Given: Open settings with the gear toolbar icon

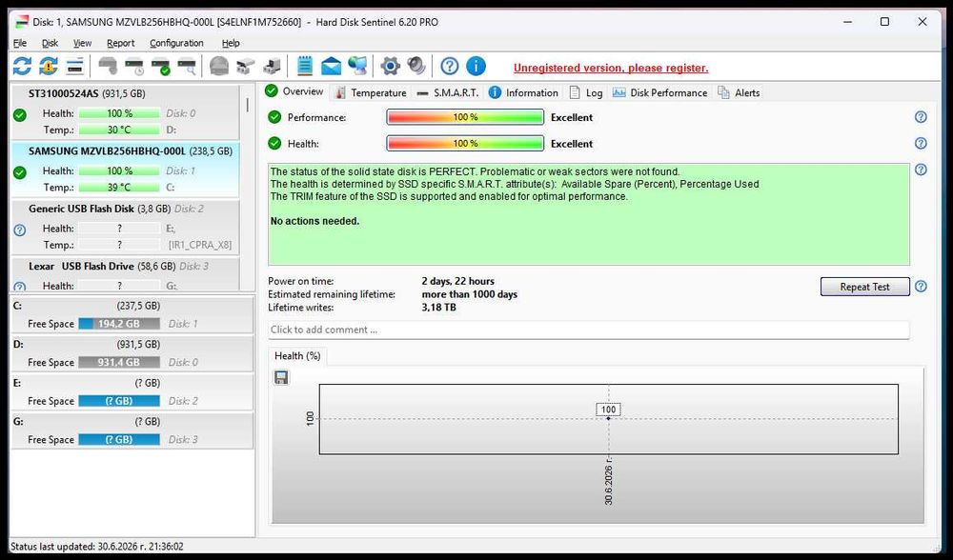Looking at the screenshot, I should 390,67.
